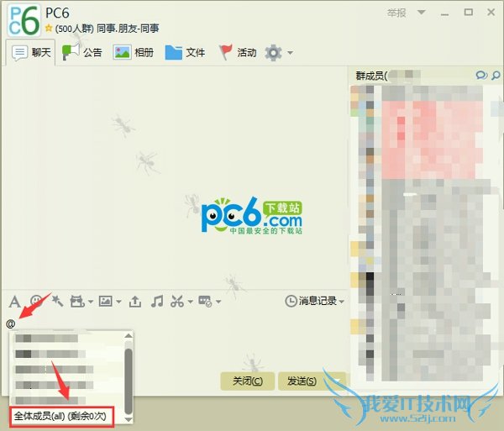This screenshot has width=504, height=431.
Task: Click the @ list scrollbar thumb
Action: pos(129,381)
